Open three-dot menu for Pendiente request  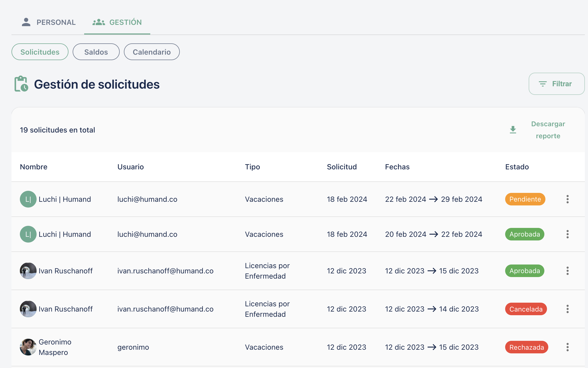point(567,199)
